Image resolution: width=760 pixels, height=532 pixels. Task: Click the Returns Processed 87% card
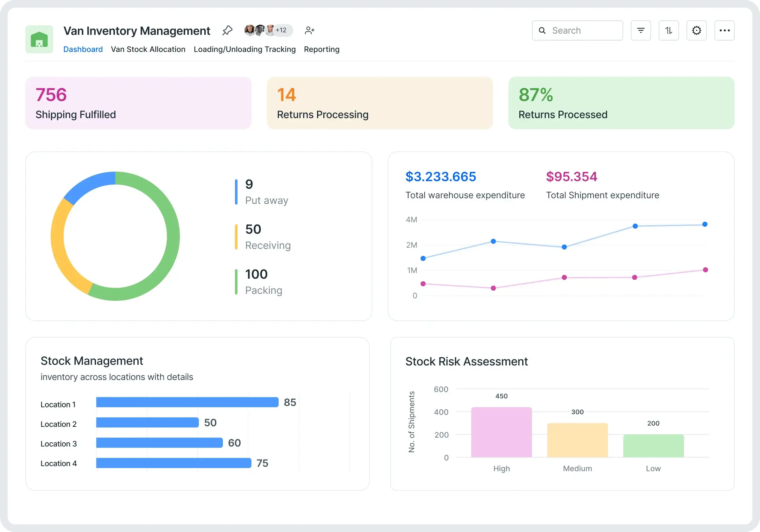pos(621,103)
